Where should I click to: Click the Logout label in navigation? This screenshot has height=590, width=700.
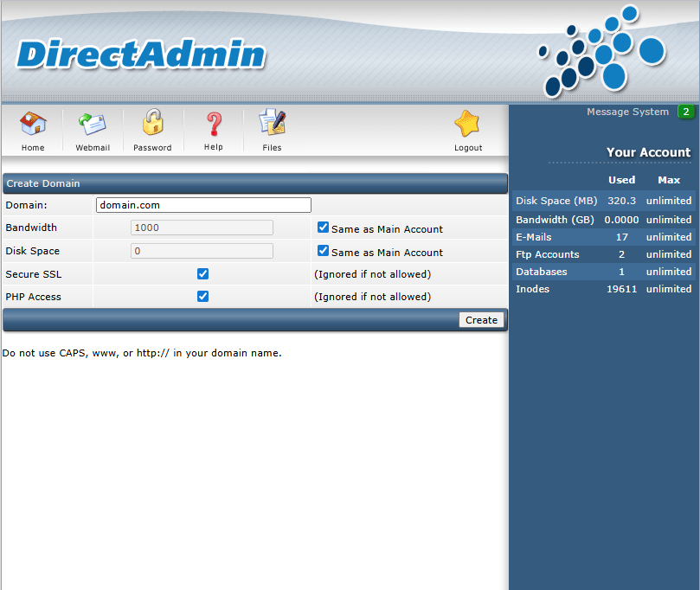click(468, 148)
